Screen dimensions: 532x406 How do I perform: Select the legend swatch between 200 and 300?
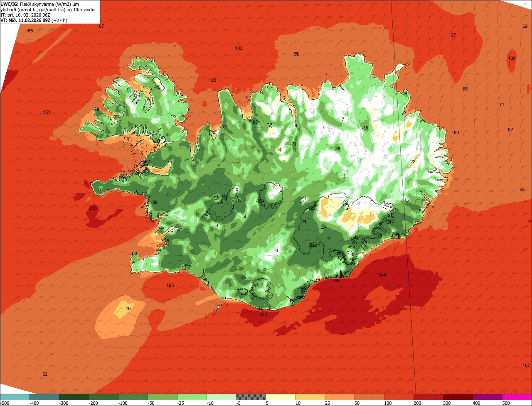[x=429, y=397]
